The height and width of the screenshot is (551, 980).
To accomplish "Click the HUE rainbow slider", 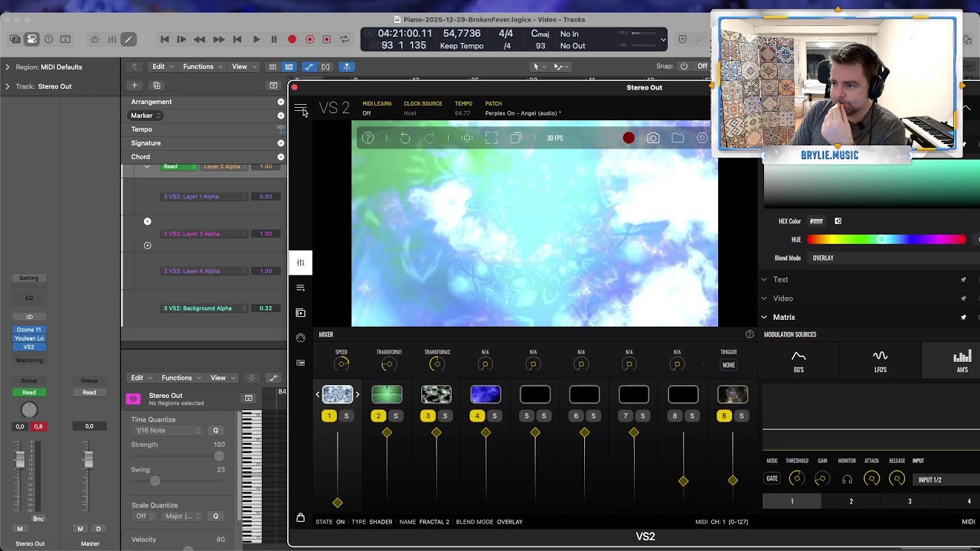I will 886,240.
